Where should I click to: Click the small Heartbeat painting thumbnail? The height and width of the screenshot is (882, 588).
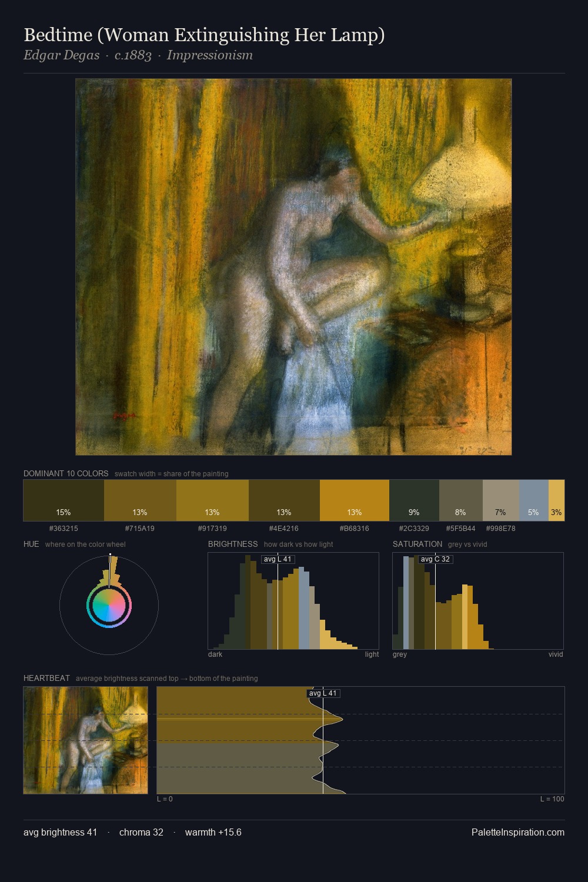85,740
